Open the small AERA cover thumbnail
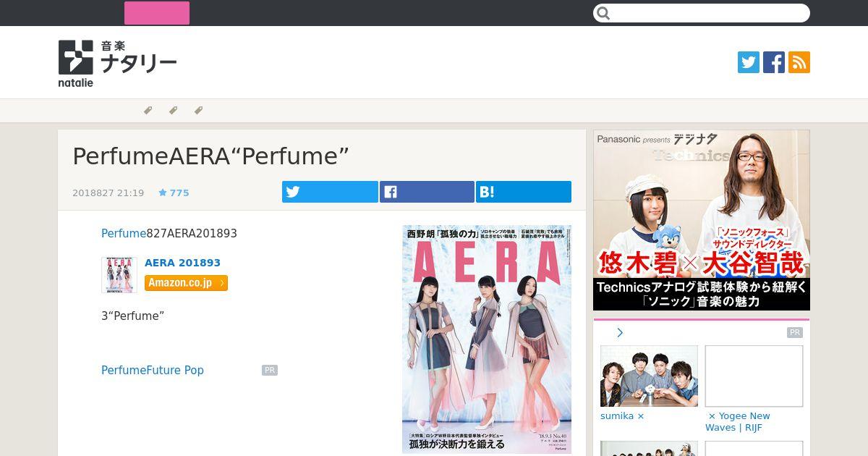The height and width of the screenshot is (456, 868). (119, 275)
